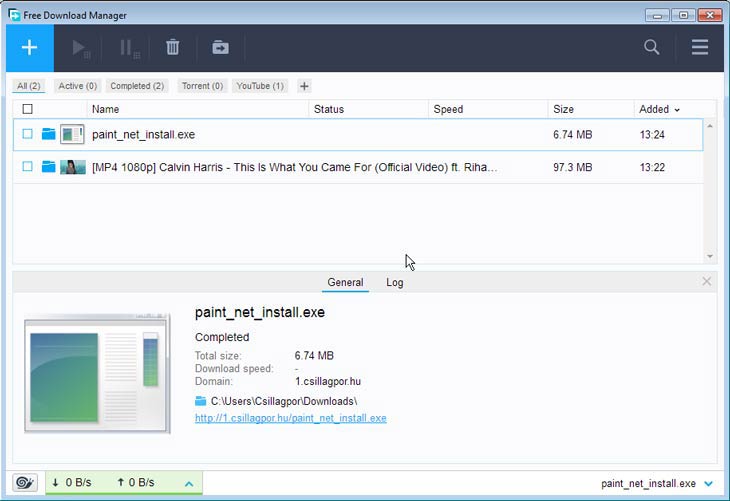Open folder icon for paint_net_install.exe row
730x501 pixels.
[48, 134]
